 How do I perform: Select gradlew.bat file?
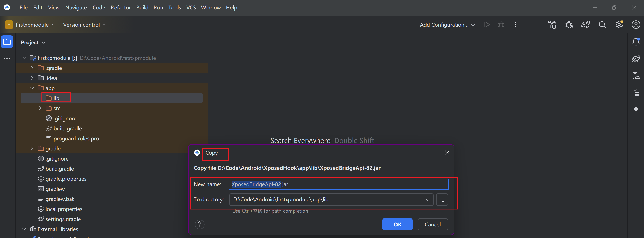[56, 199]
